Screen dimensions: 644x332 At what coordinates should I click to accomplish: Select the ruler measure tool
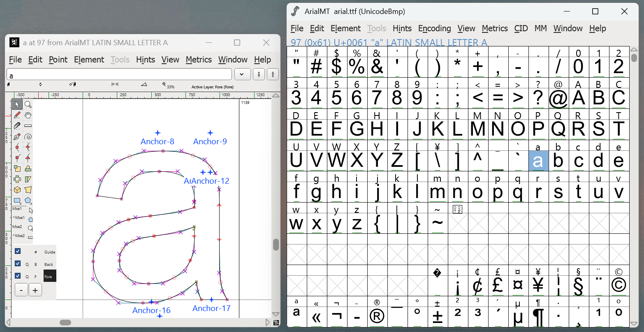click(28, 126)
